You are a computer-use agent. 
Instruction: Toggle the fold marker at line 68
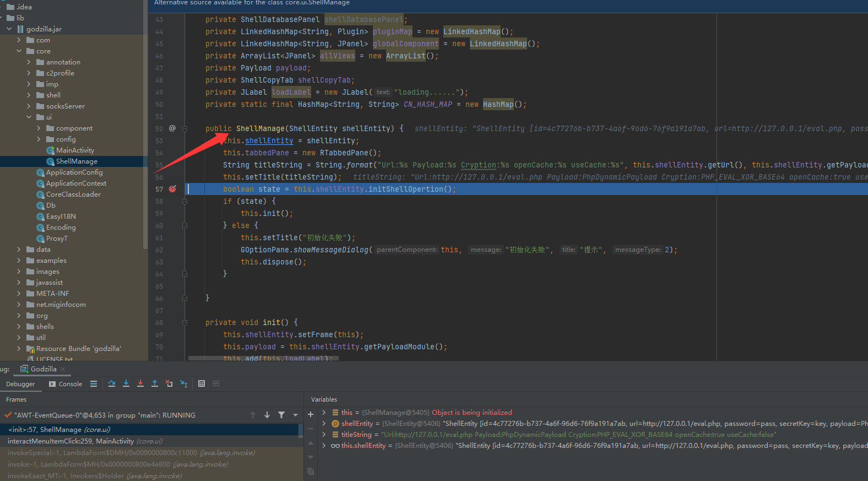[185, 322]
